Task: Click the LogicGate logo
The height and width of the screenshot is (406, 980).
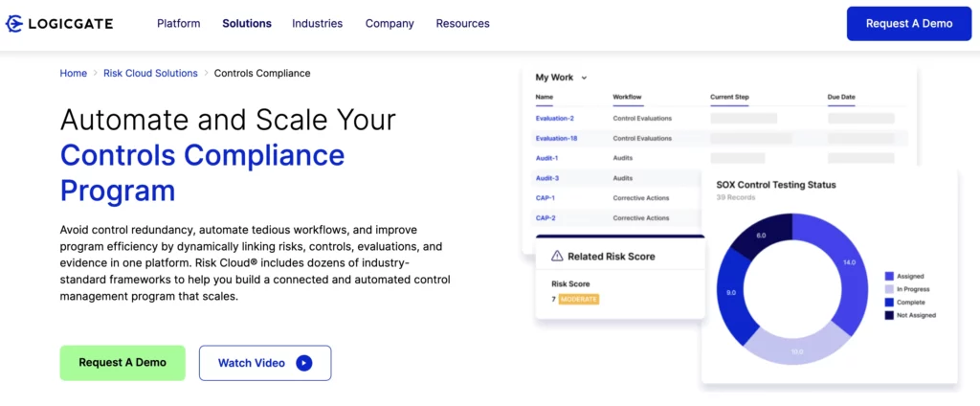Action: (59, 24)
